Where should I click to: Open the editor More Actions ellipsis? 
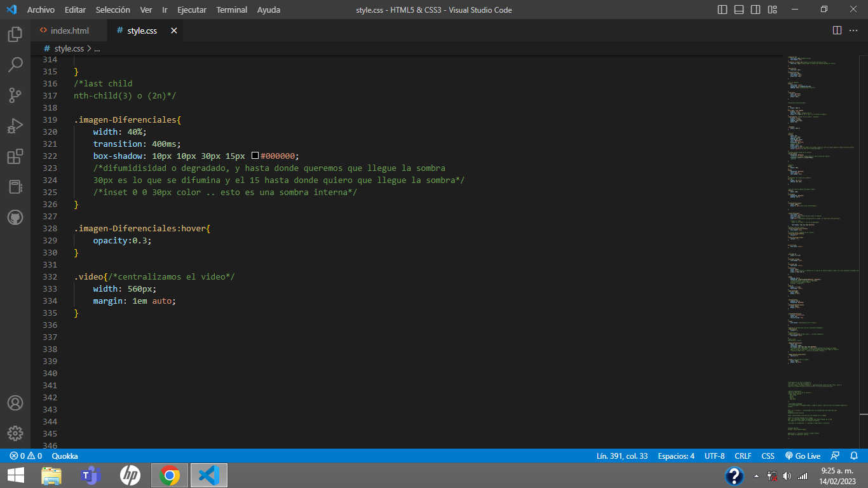[x=853, y=30]
